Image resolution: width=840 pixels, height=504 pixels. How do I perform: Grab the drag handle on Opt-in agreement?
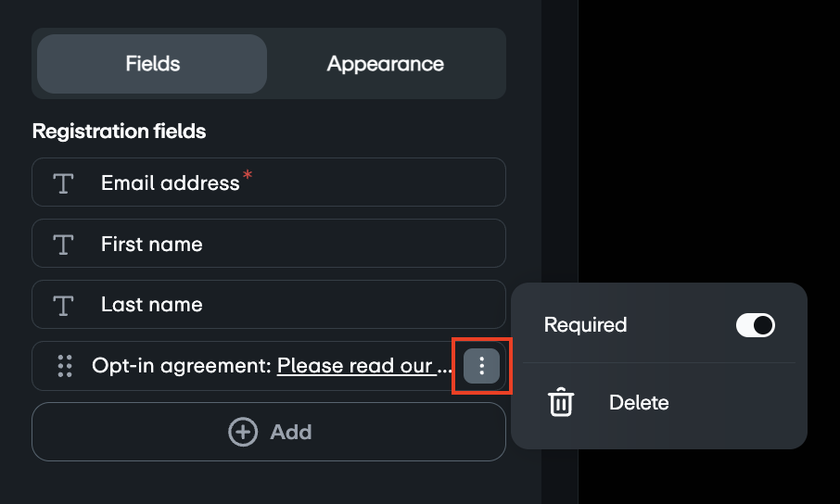pyautogui.click(x=65, y=366)
